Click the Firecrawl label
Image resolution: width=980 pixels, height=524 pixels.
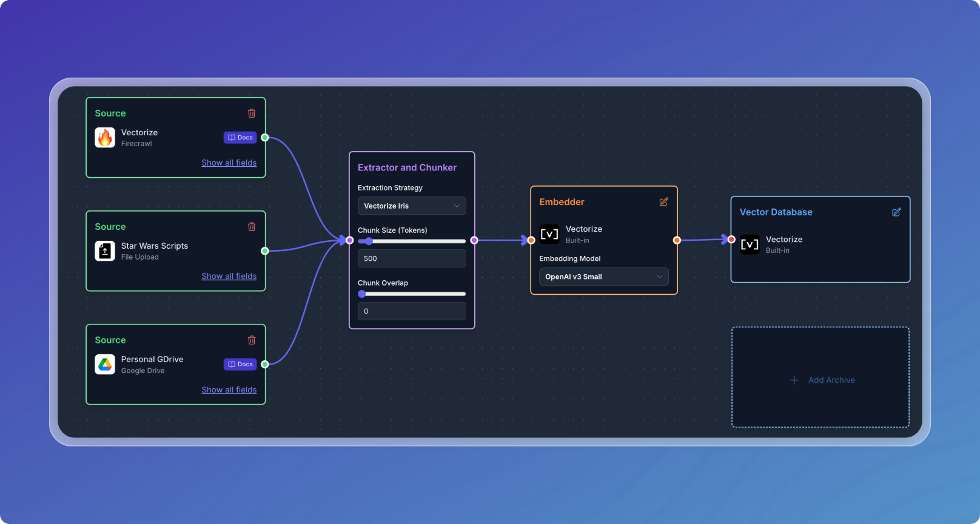click(136, 144)
